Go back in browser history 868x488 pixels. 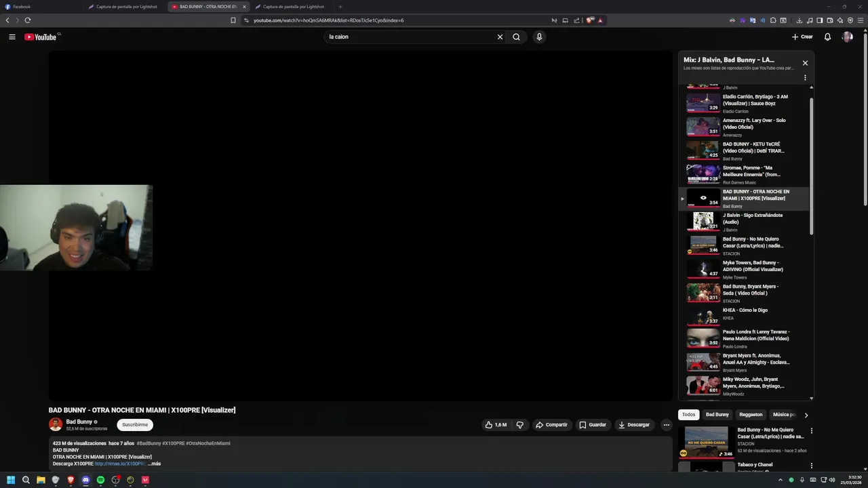(7, 20)
